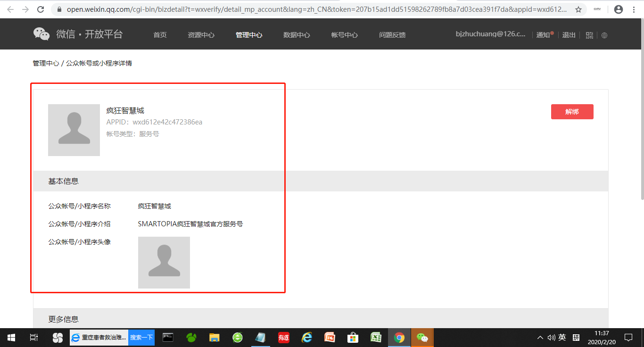Go to 首页 in navigation
644x347 pixels.
[x=160, y=35]
